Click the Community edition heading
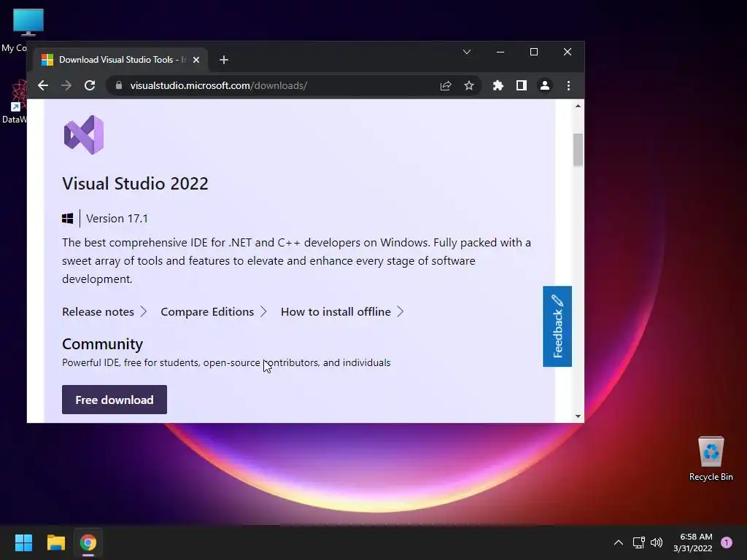Image resolution: width=747 pixels, height=560 pixels. pos(102,344)
